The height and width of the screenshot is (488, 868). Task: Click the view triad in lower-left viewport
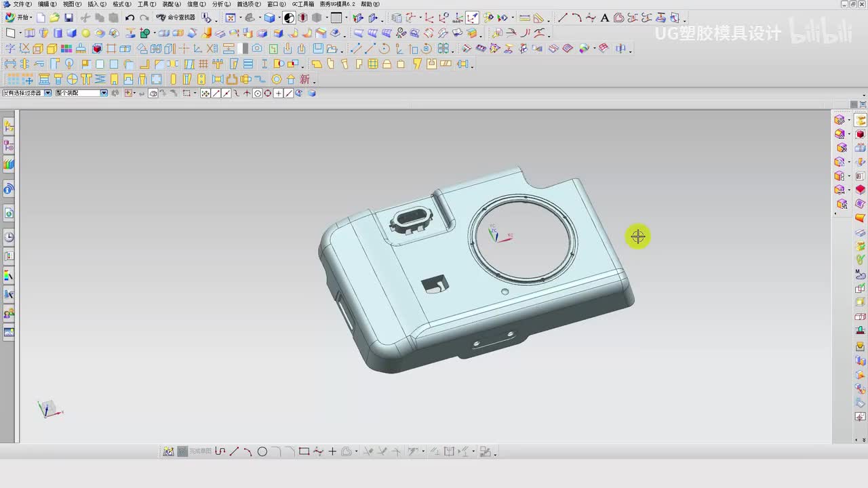(x=50, y=409)
